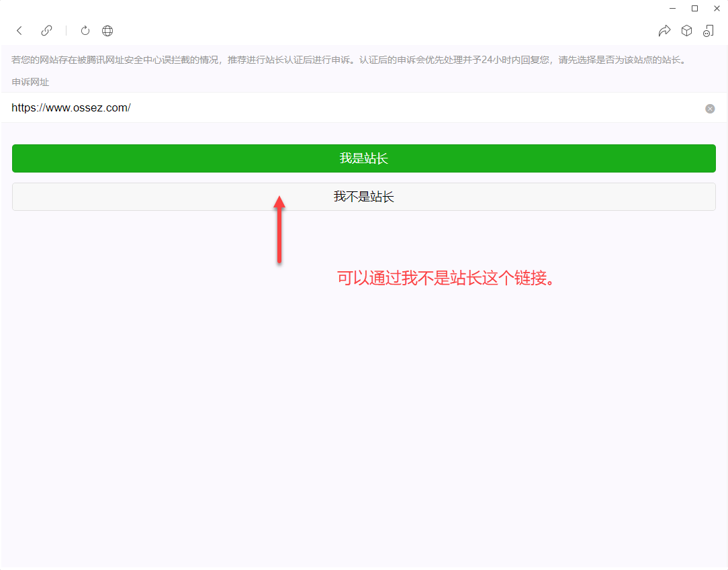This screenshot has width=728, height=570.
Task: Click the 申诉网址 label above the URL field
Action: click(x=30, y=82)
